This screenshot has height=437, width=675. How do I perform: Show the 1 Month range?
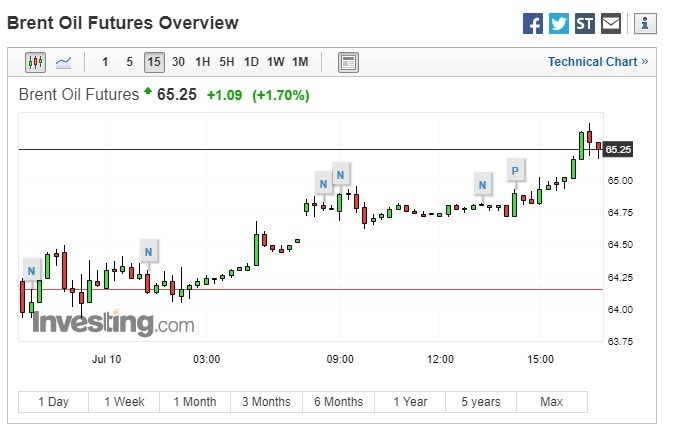coord(195,402)
